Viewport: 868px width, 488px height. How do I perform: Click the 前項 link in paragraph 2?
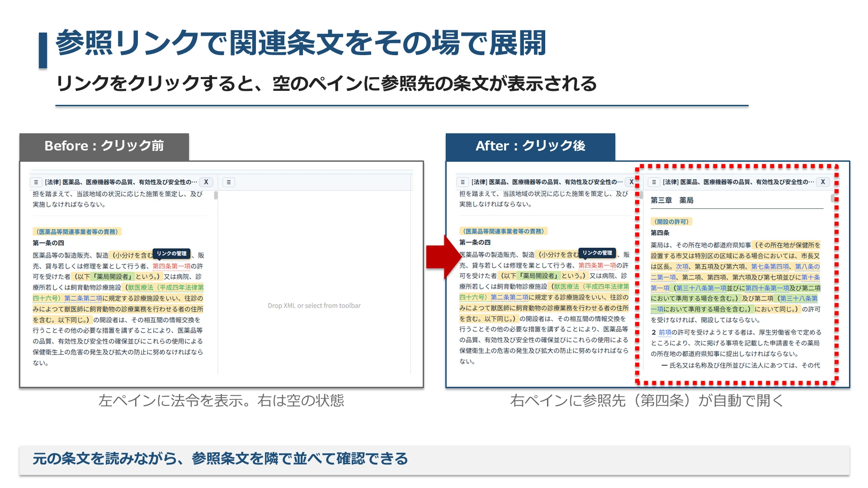[x=665, y=332]
